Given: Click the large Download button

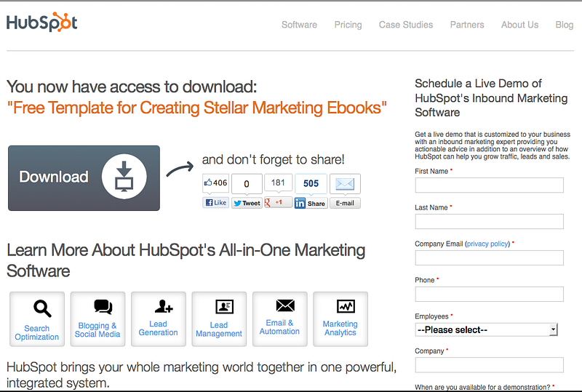Looking at the screenshot, I should coord(84,178).
